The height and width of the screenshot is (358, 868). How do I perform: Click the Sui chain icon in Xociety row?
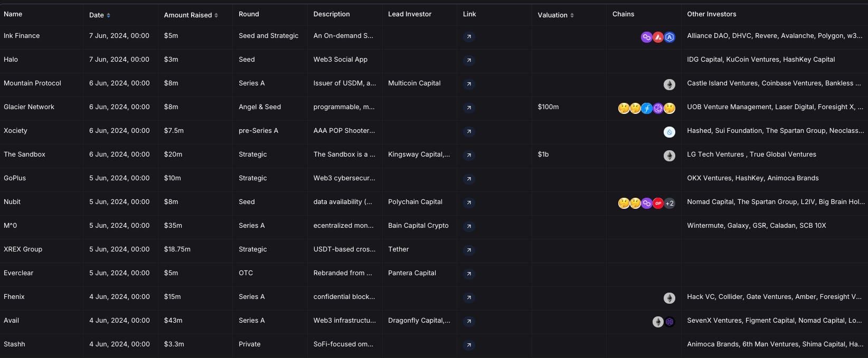[669, 132]
